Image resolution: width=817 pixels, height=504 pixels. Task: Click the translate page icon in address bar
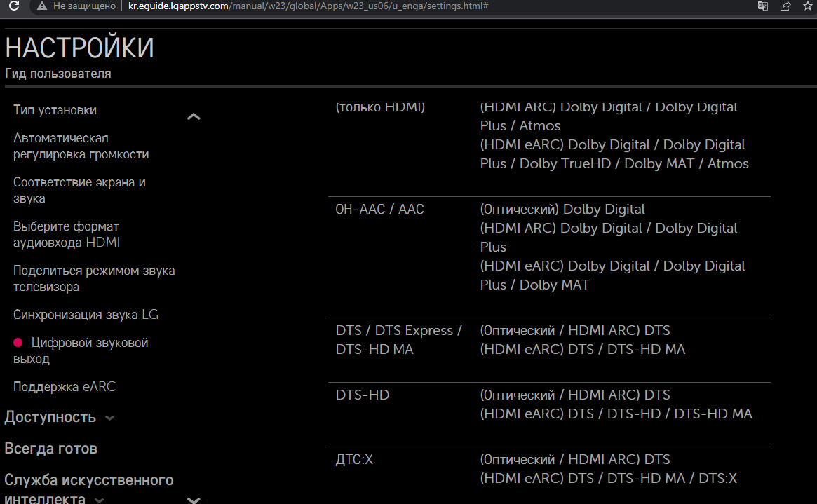pyautogui.click(x=763, y=6)
